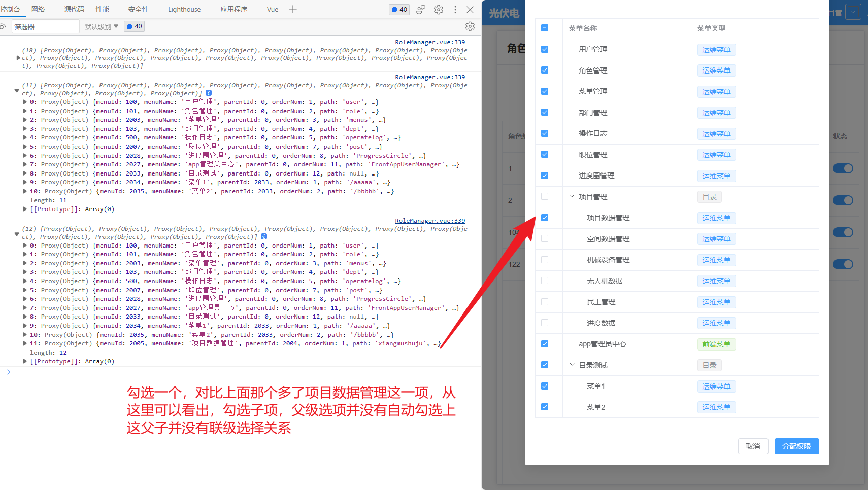The width and height of the screenshot is (868, 490).
Task: Expand entry 11 项目数据管理 object
Action: click(x=25, y=343)
